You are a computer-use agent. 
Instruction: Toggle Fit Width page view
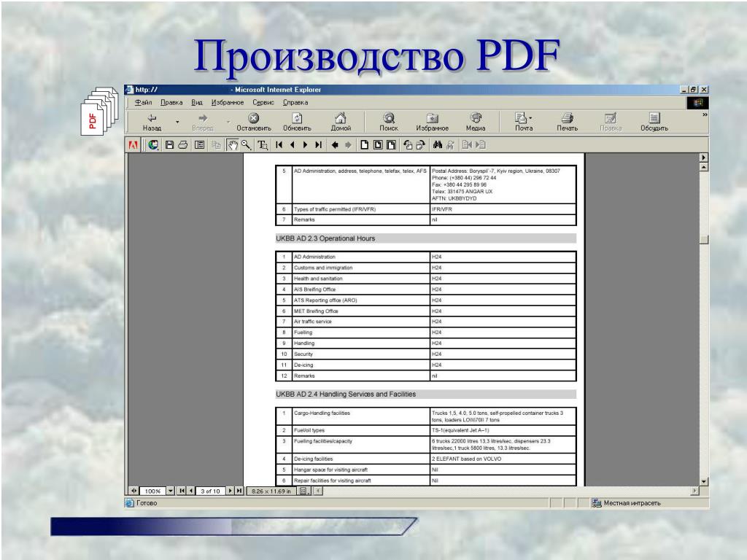coord(391,145)
